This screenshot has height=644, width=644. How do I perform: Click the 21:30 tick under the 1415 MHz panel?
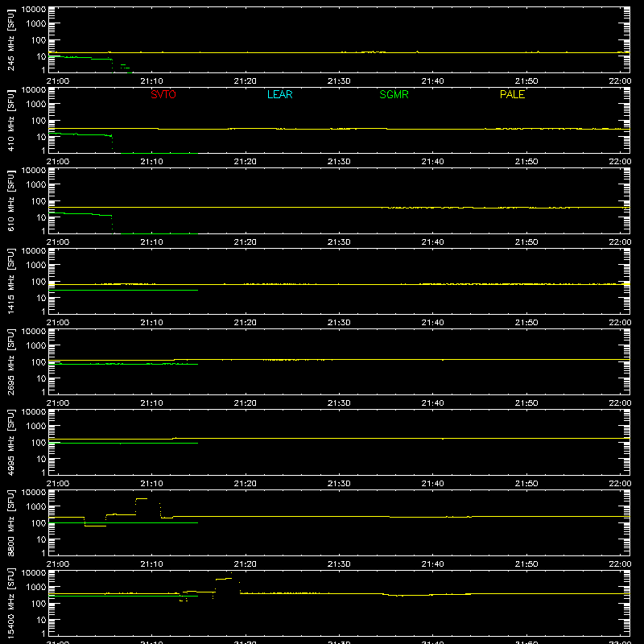[339, 323]
